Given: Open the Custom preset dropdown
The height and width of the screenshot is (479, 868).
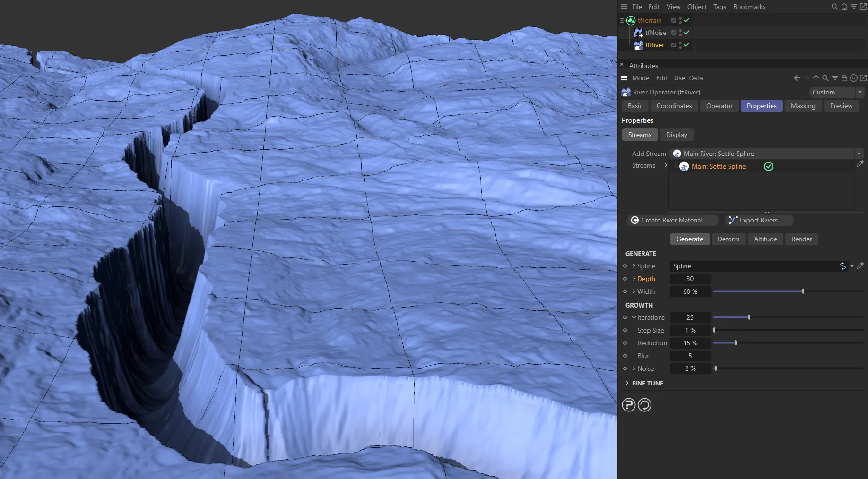Looking at the screenshot, I should pos(836,92).
